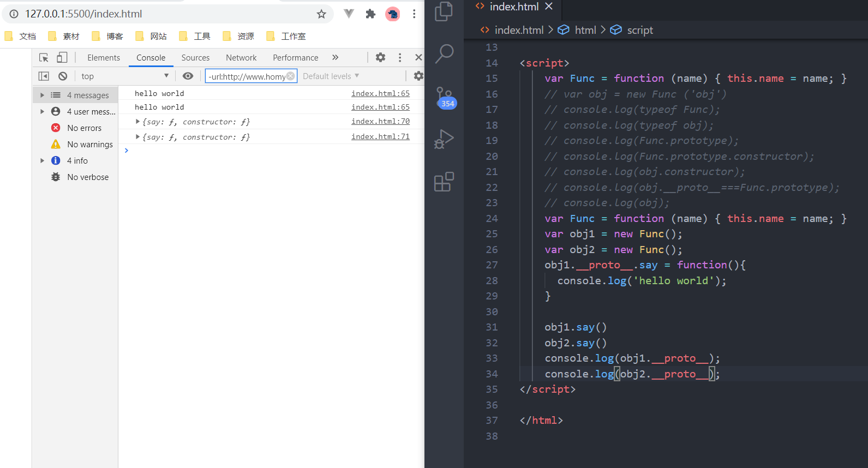Image resolution: width=868 pixels, height=468 pixels.
Task: Click the 4 info row icon
Action: pyautogui.click(x=56, y=160)
